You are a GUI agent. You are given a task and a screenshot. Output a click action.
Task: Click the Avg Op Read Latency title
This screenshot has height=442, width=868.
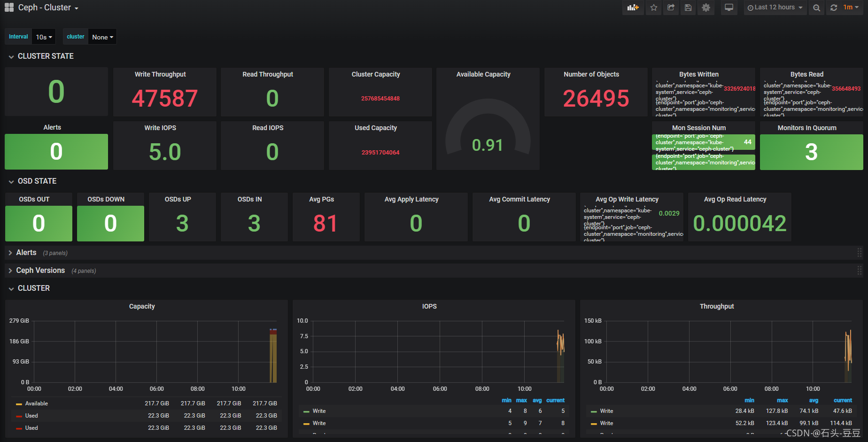tap(735, 199)
